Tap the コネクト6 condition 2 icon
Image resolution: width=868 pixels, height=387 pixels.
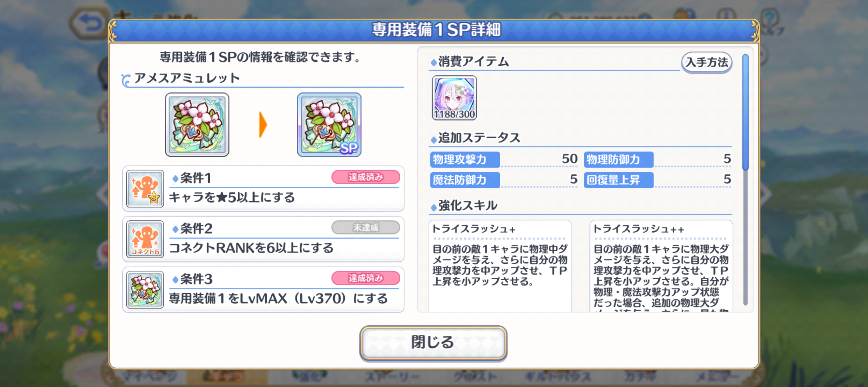pos(145,239)
